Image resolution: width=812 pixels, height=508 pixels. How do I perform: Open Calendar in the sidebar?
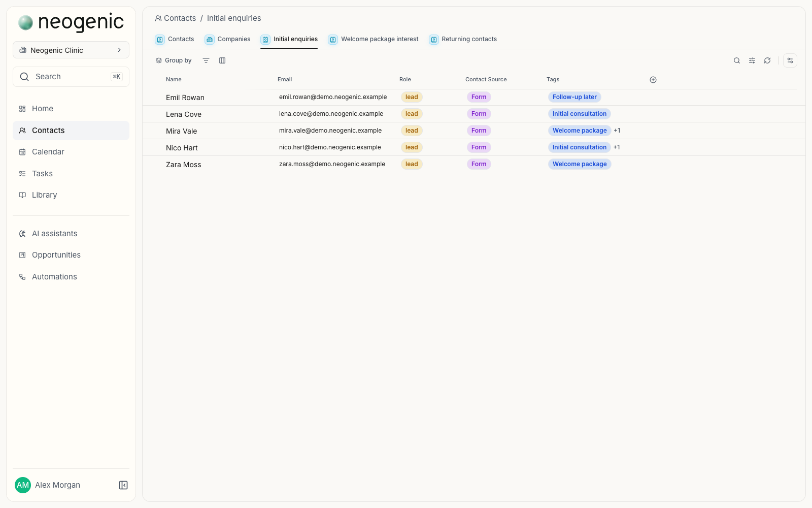coord(71,152)
